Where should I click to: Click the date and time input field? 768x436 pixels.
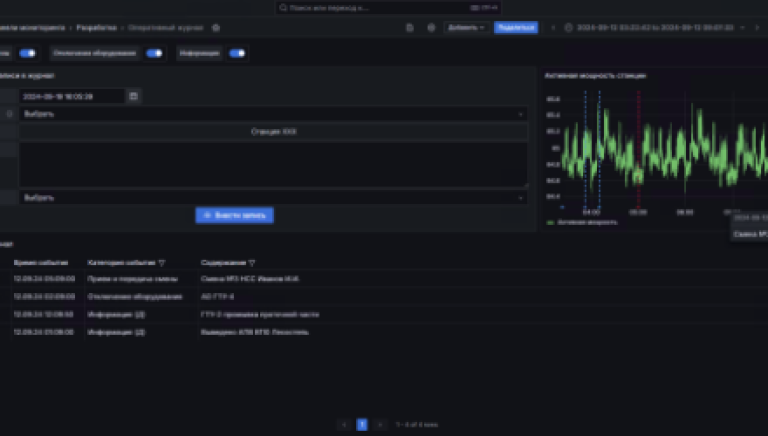point(72,96)
